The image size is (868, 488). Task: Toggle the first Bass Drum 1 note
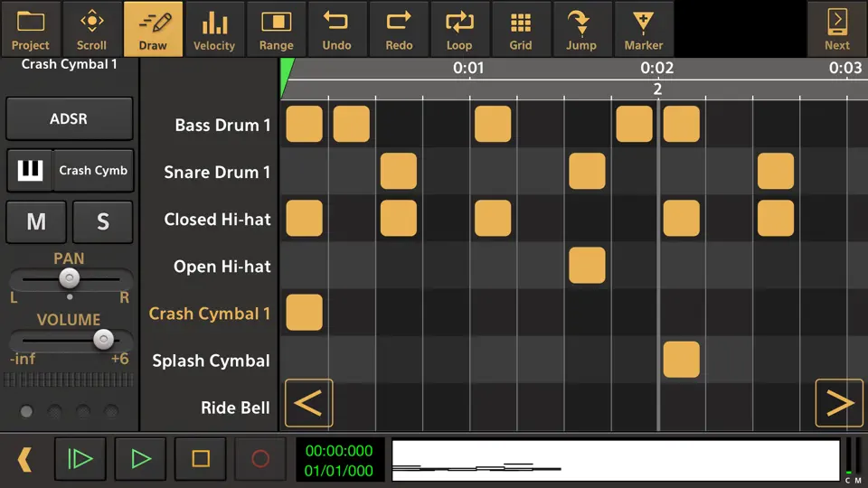(305, 124)
